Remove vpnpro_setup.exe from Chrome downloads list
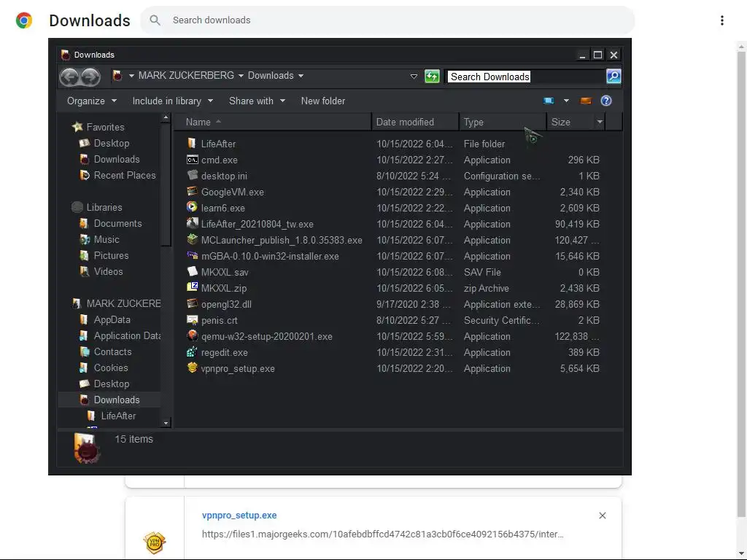The height and width of the screenshot is (560, 747). point(602,516)
